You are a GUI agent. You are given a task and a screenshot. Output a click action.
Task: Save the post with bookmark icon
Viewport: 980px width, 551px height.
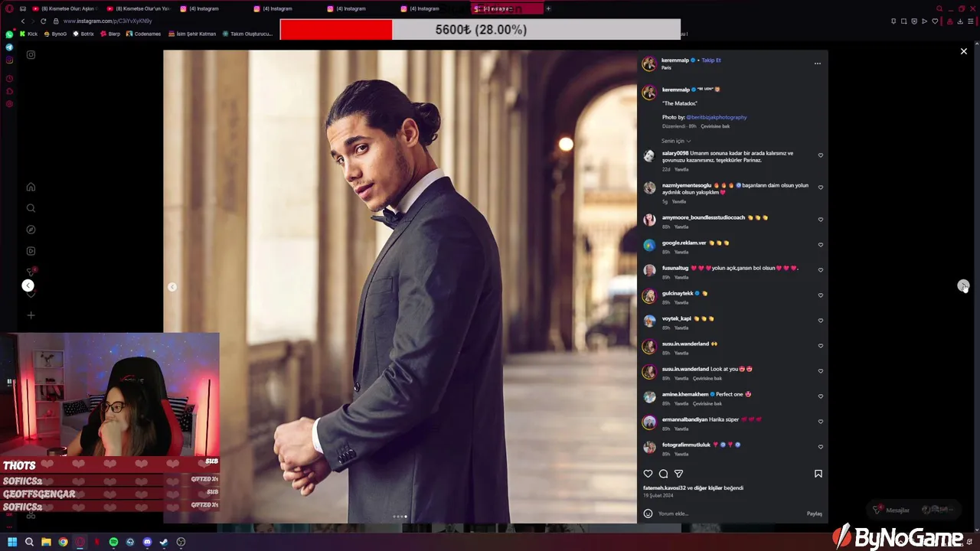click(818, 474)
